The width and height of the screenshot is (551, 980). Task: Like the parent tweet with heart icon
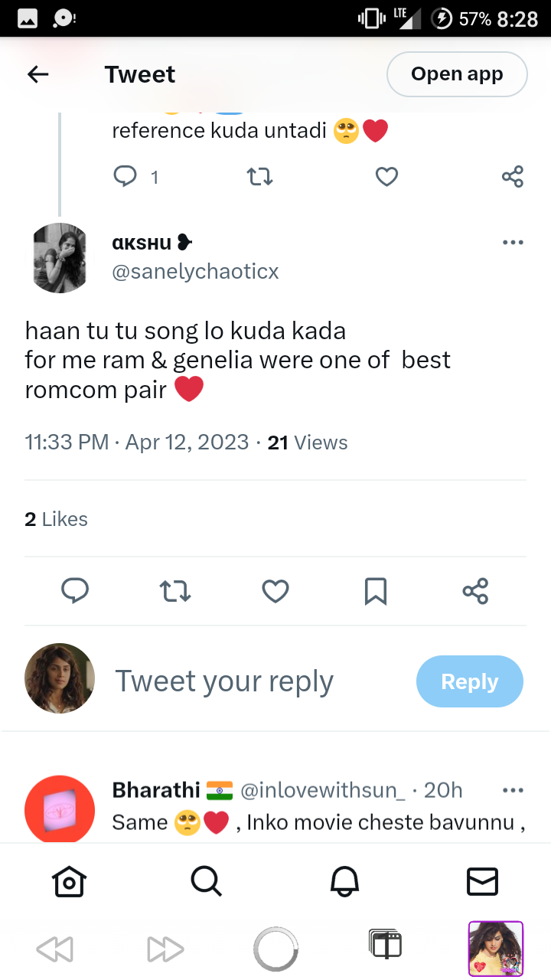[x=387, y=177]
